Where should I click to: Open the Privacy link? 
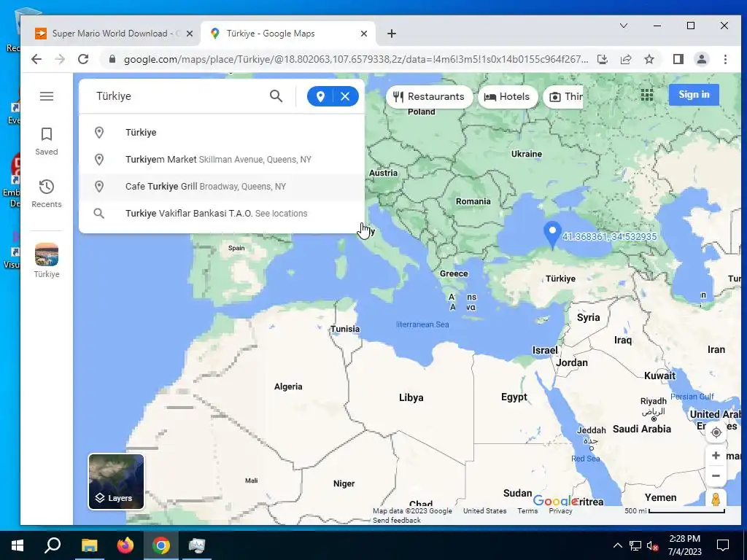coord(560,511)
